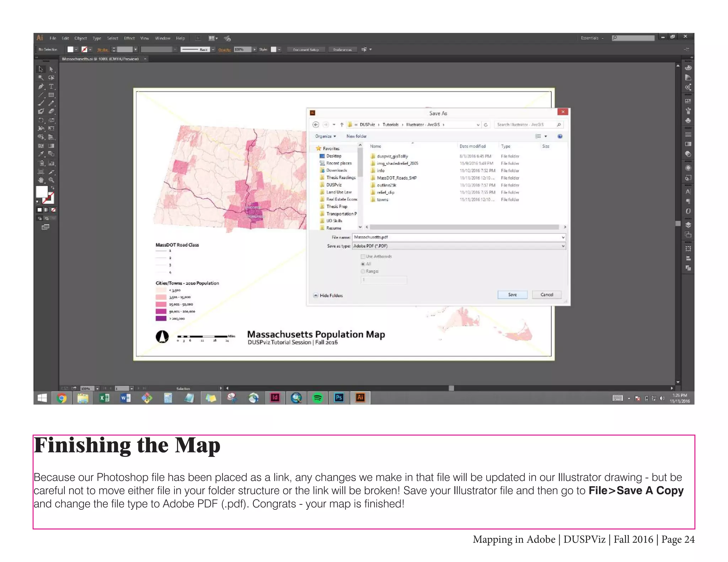Screen dimensions: 728x562
Task: Select the Pencil tool
Action: point(51,103)
